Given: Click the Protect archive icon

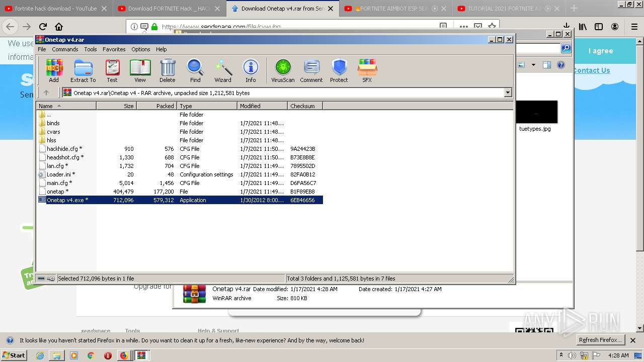Looking at the screenshot, I should (x=339, y=70).
